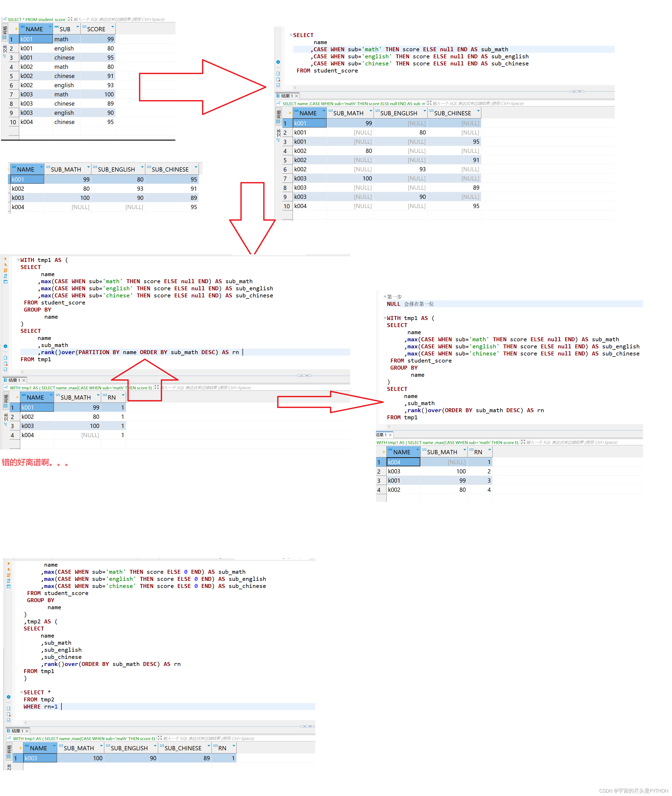Click expand filter icon in the CASE WHEN results bar
Viewport: 672px width, 796px height.
[x=429, y=103]
